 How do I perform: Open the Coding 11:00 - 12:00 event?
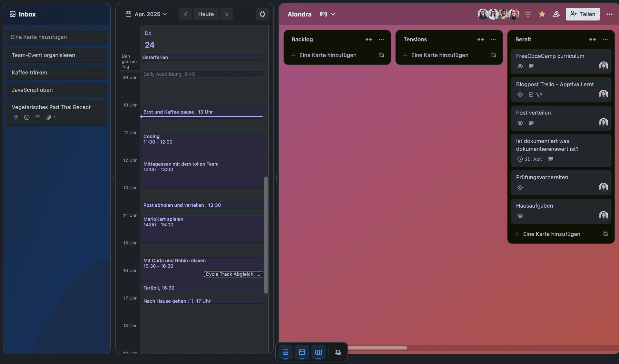202,146
